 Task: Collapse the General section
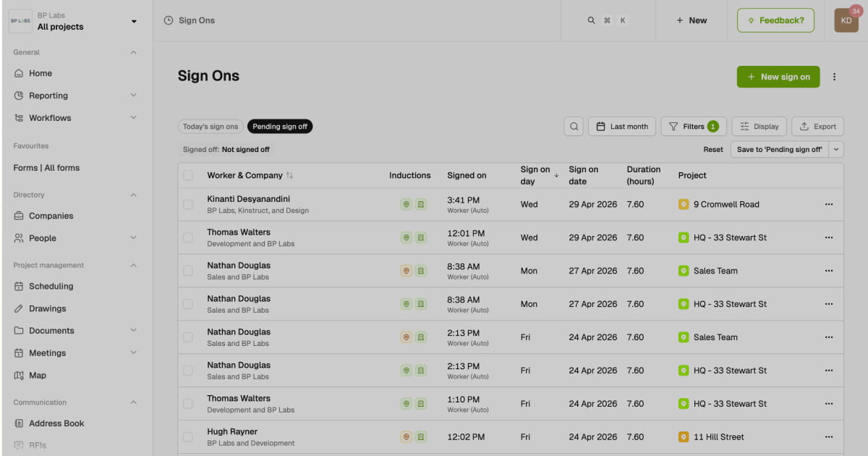tap(133, 52)
